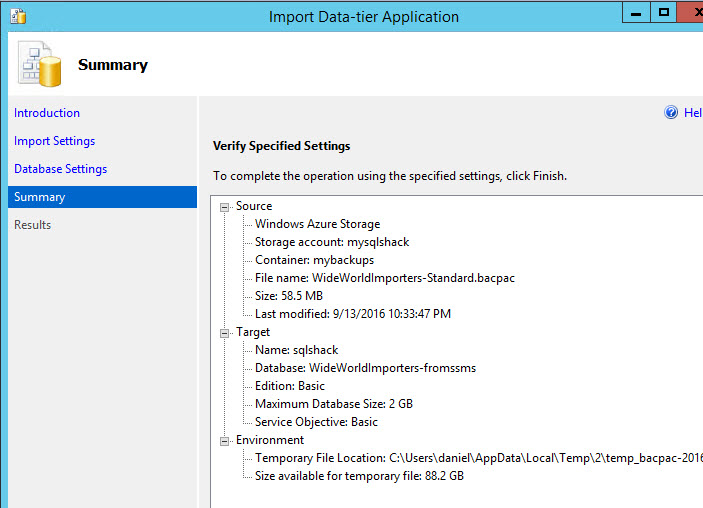Image resolution: width=703 pixels, height=508 pixels.
Task: Open Help via the question mark icon
Action: point(671,113)
